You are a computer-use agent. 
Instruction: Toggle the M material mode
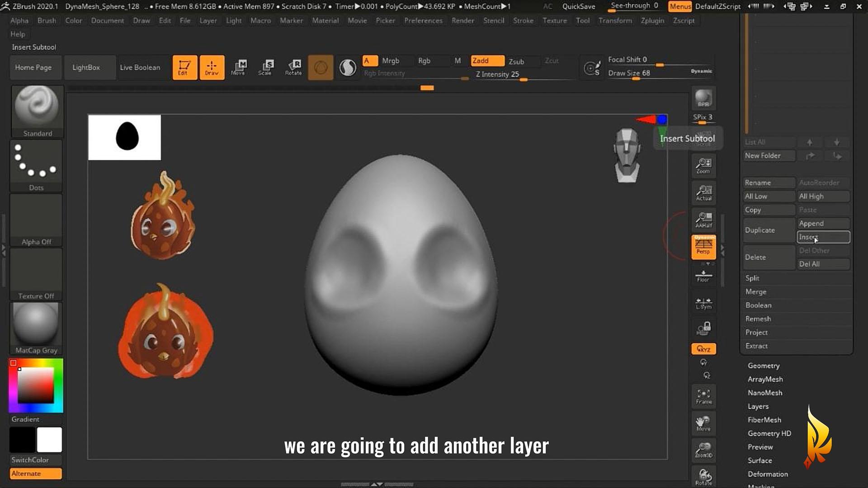click(458, 61)
